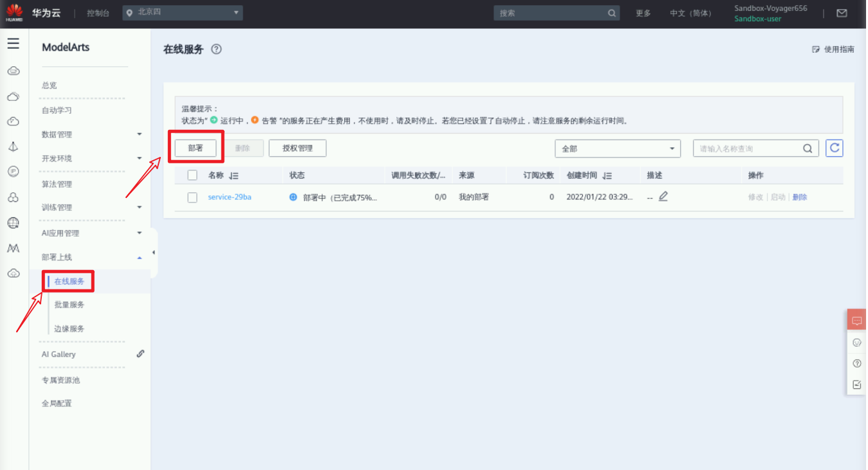Click the 0/0 failed calls cell

coord(440,197)
